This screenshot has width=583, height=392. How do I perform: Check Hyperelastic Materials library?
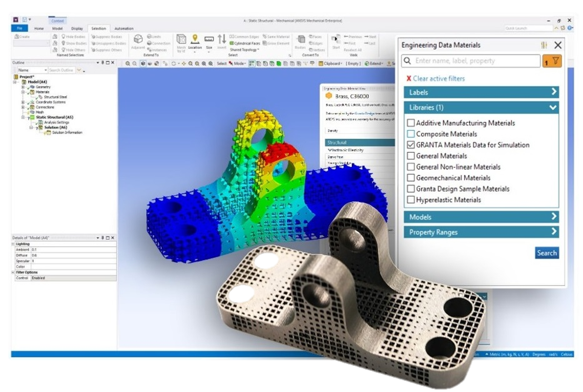pyautogui.click(x=411, y=200)
